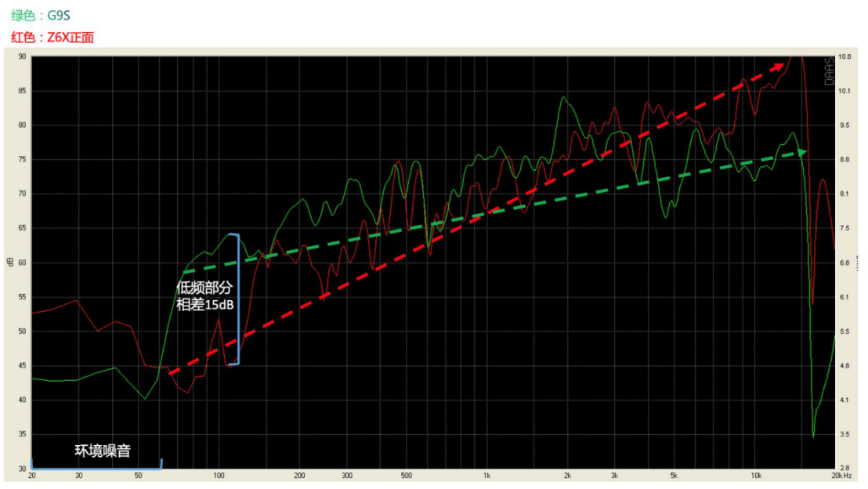
Task: Click the 3k frequency axis label
Action: [614, 476]
